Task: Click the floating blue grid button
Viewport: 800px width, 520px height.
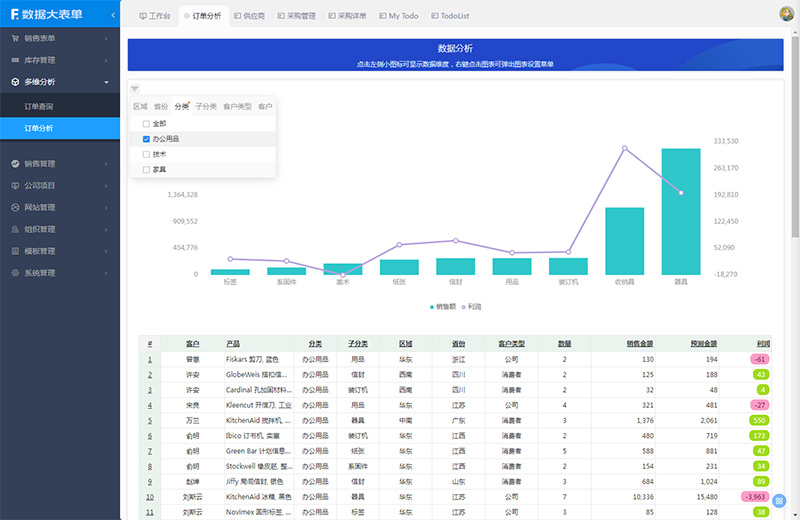Action: [779, 501]
